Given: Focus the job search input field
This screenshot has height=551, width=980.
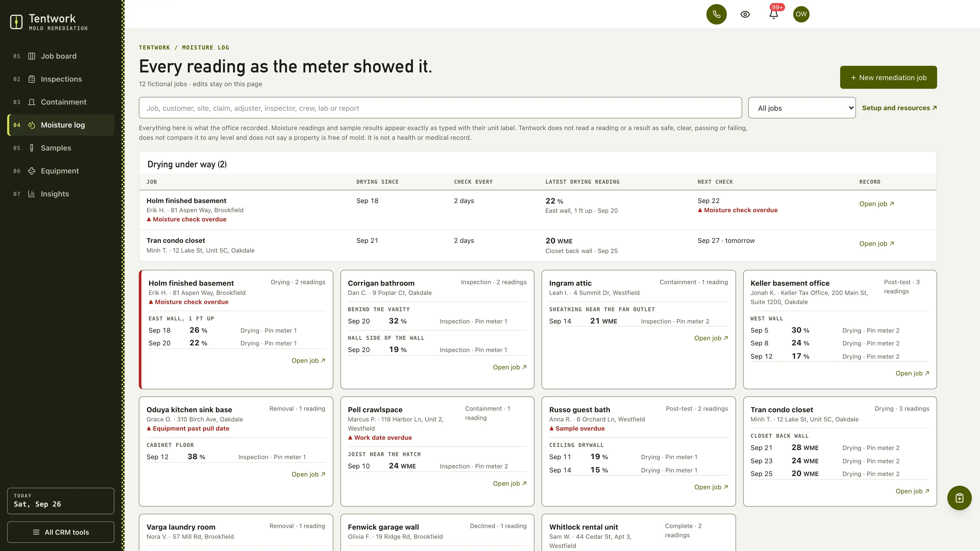Looking at the screenshot, I should pos(440,108).
